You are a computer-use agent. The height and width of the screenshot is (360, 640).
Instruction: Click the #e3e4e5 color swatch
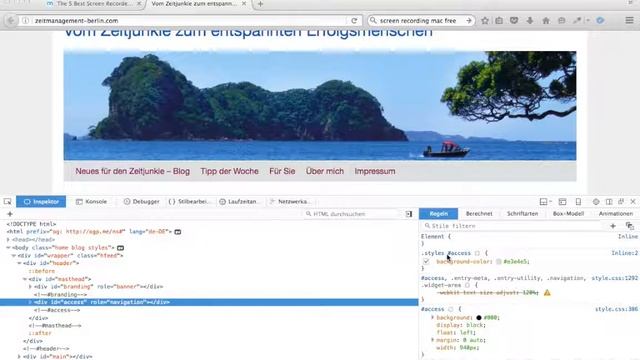[x=498, y=262]
